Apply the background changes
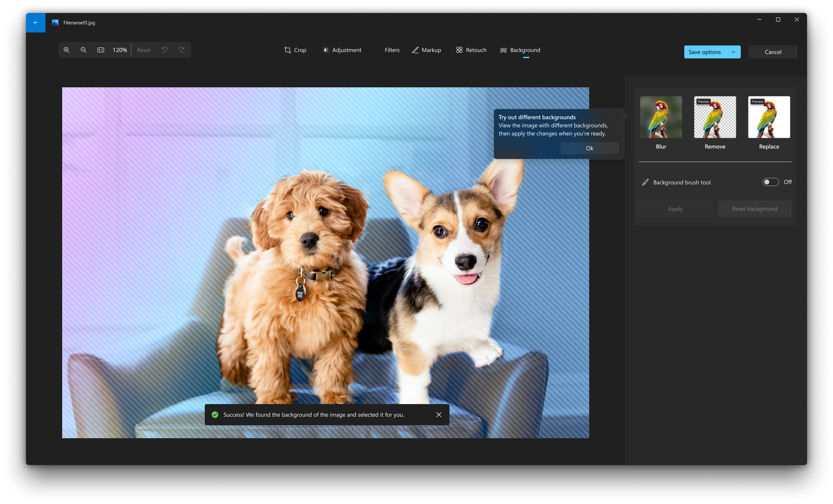This screenshot has height=504, width=833. tap(675, 208)
